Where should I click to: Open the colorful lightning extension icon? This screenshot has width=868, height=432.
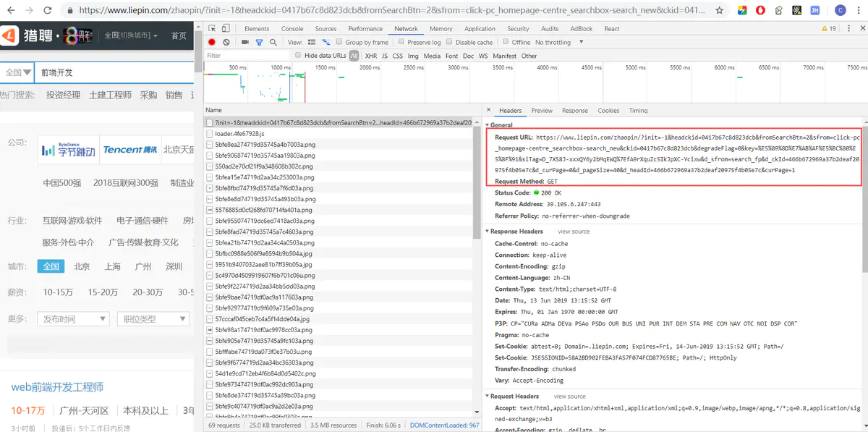tap(742, 11)
